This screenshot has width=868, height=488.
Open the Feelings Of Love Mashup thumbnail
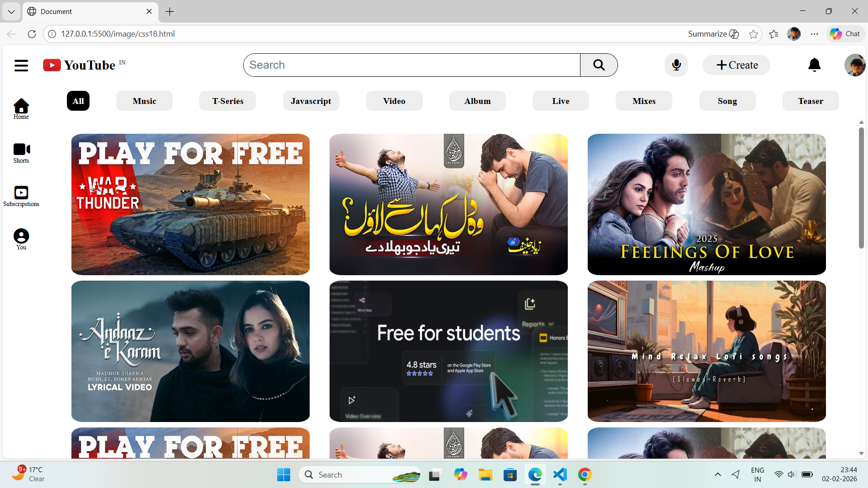[707, 204]
